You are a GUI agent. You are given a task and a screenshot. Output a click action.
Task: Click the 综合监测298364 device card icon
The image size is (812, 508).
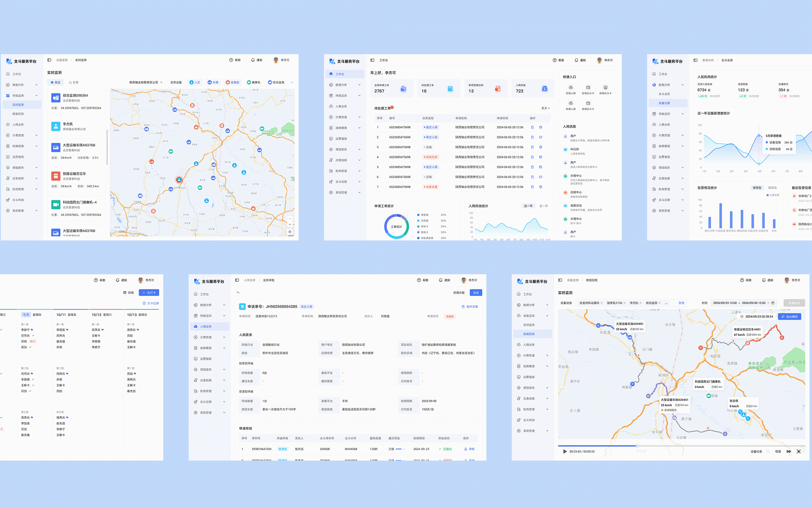pos(56,98)
